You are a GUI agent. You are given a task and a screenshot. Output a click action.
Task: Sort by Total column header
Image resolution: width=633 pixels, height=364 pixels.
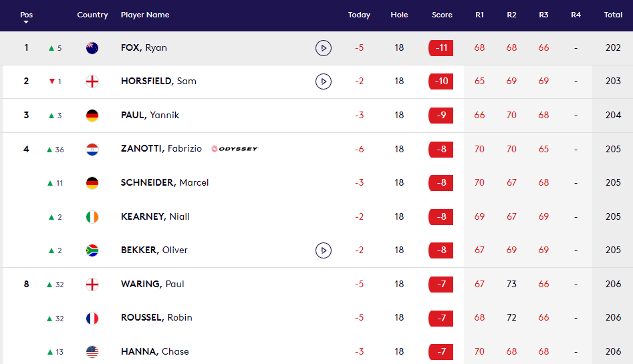[613, 15]
